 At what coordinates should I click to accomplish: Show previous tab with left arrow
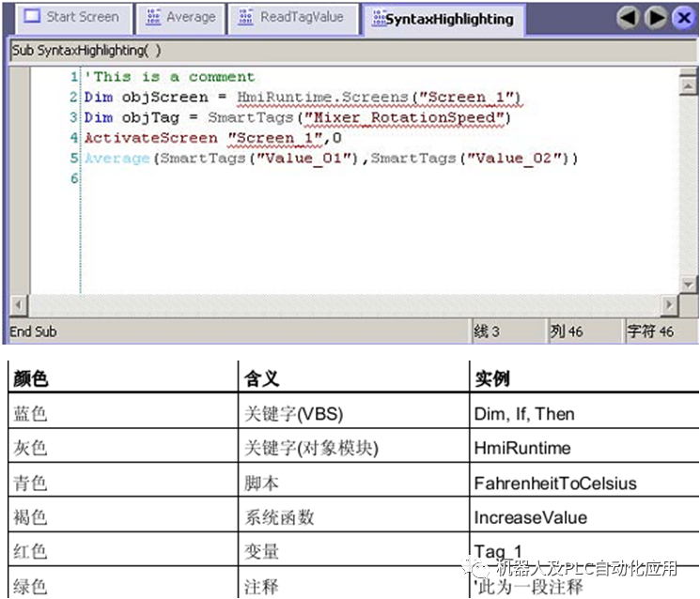click(629, 18)
